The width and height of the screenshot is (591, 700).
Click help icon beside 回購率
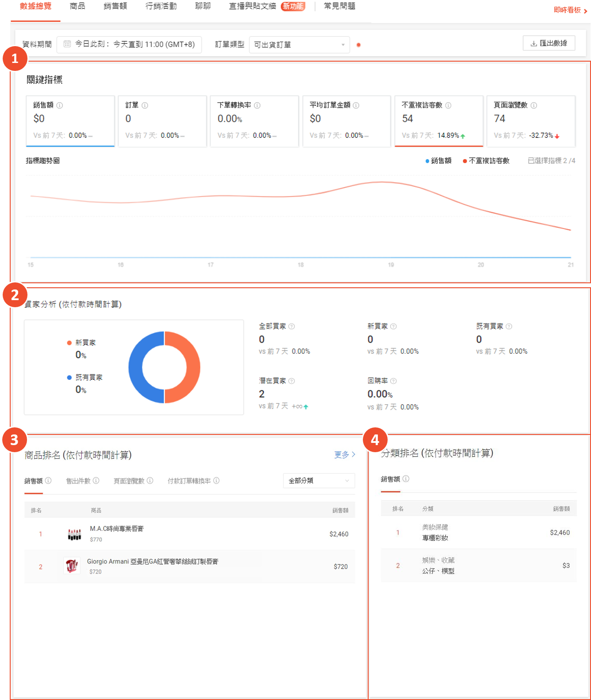click(x=393, y=381)
